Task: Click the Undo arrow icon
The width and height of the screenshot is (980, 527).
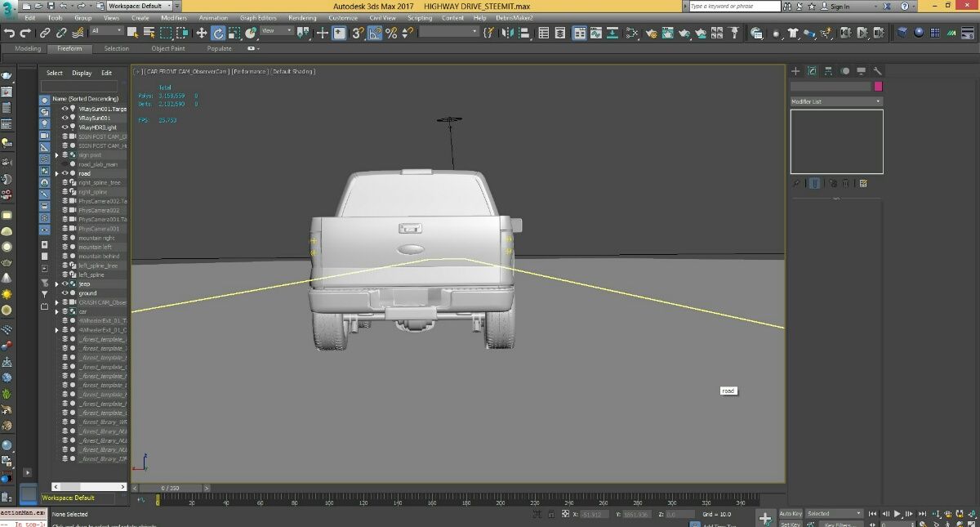Action: 9,33
